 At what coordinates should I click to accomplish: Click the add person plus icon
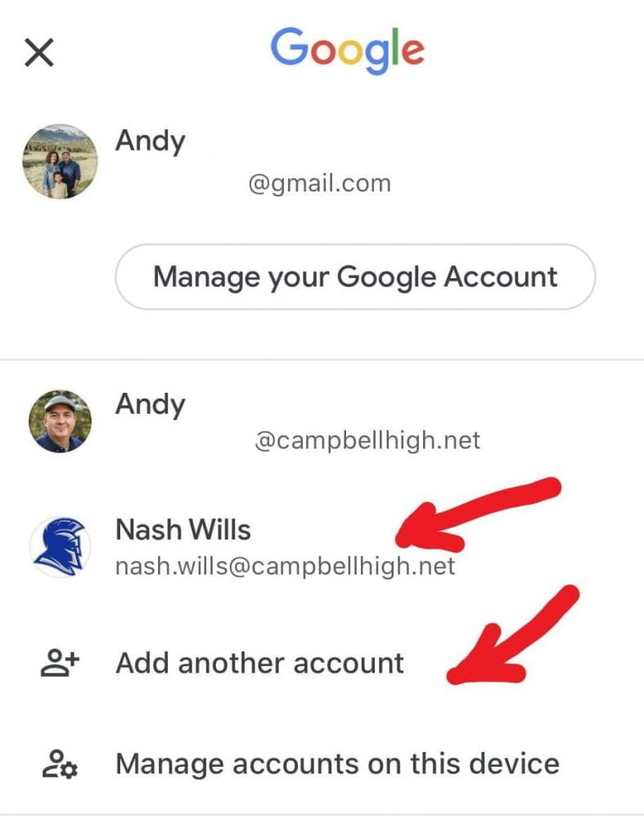[x=60, y=663]
